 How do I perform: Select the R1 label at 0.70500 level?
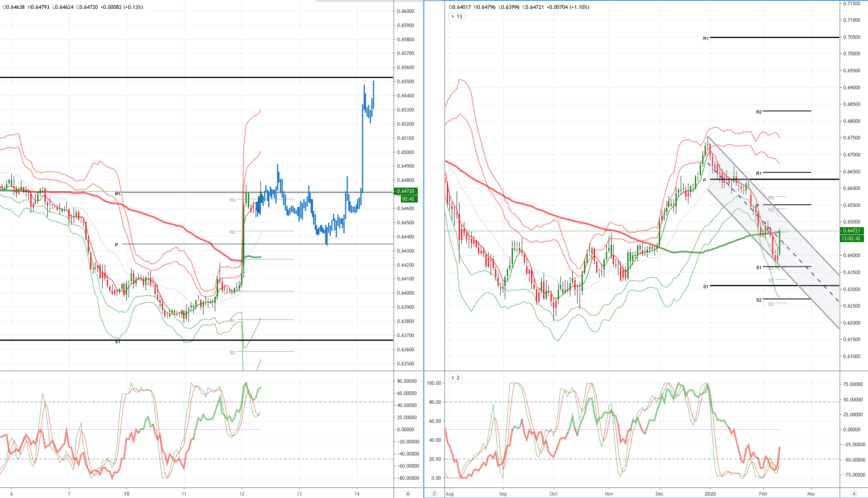(x=706, y=38)
